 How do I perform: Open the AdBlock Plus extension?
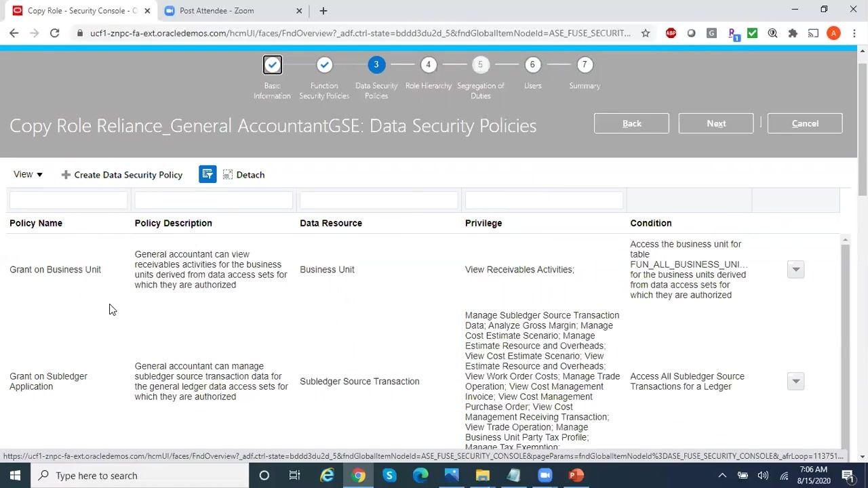tap(671, 33)
